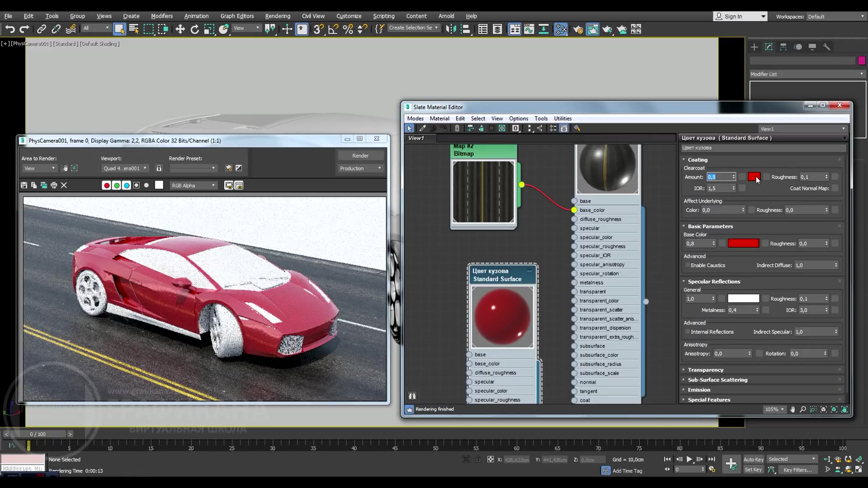Click the Set Key button
868x488 pixels.
[x=753, y=470]
